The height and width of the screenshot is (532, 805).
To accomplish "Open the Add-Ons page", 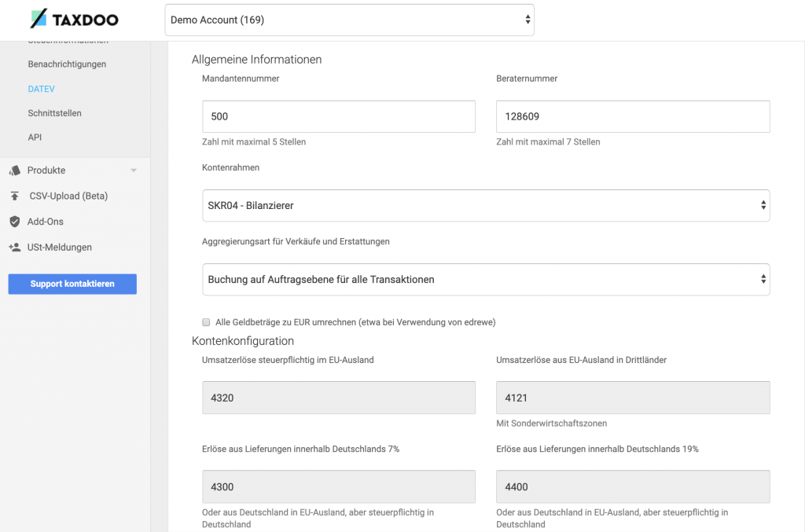I will 45,222.
